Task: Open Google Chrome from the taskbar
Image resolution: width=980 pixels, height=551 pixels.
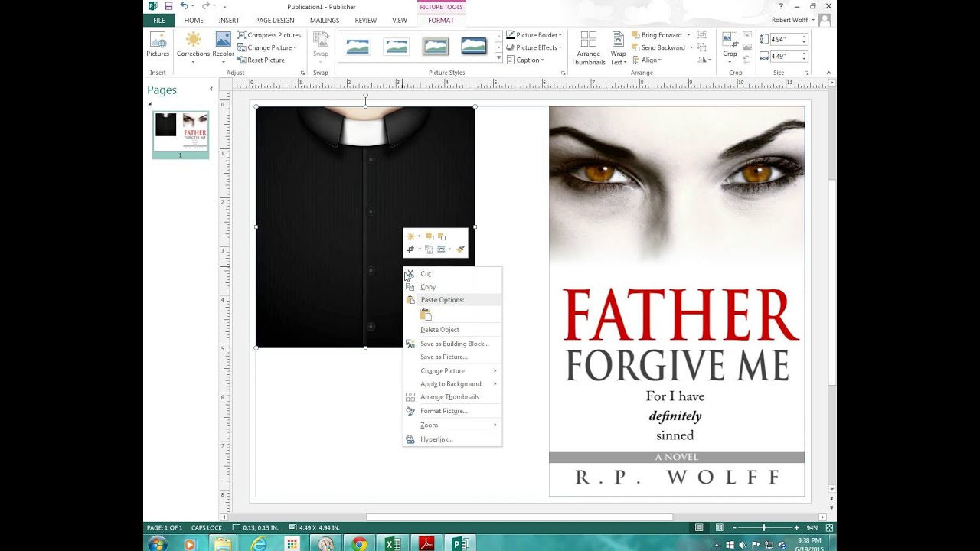Action: tap(359, 544)
